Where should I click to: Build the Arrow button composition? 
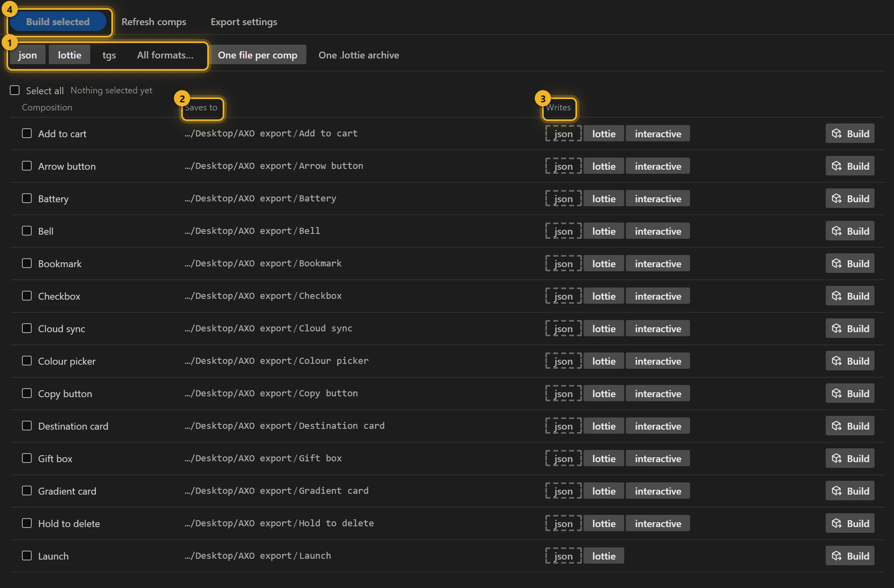[x=850, y=166]
